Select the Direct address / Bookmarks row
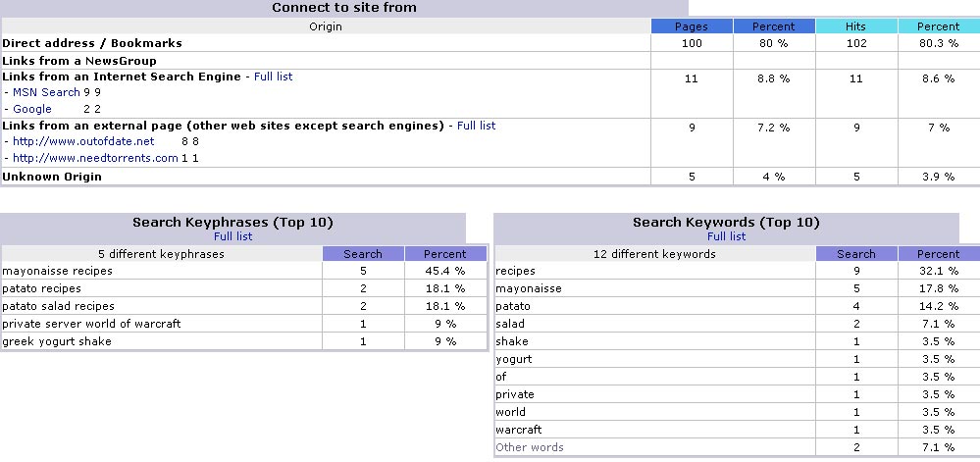Viewport: 980px width, 462px height. (490, 43)
